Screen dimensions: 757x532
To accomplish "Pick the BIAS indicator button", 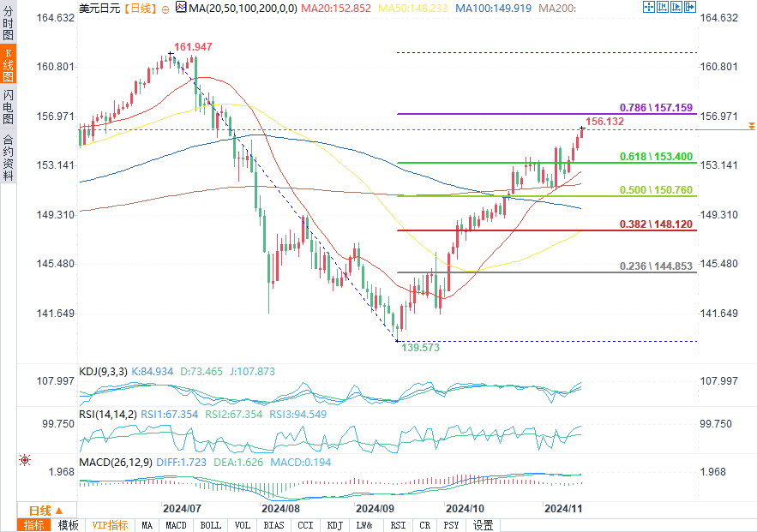I will pyautogui.click(x=273, y=525).
